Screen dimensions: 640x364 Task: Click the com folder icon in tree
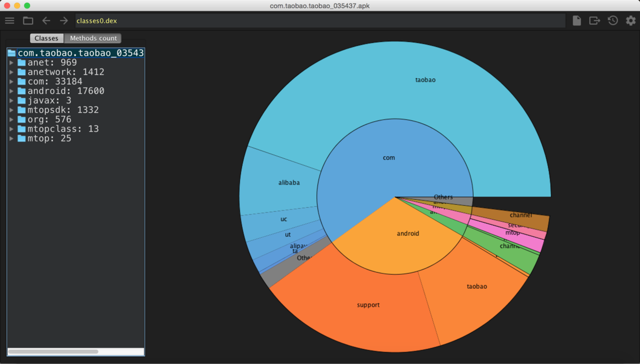click(22, 81)
